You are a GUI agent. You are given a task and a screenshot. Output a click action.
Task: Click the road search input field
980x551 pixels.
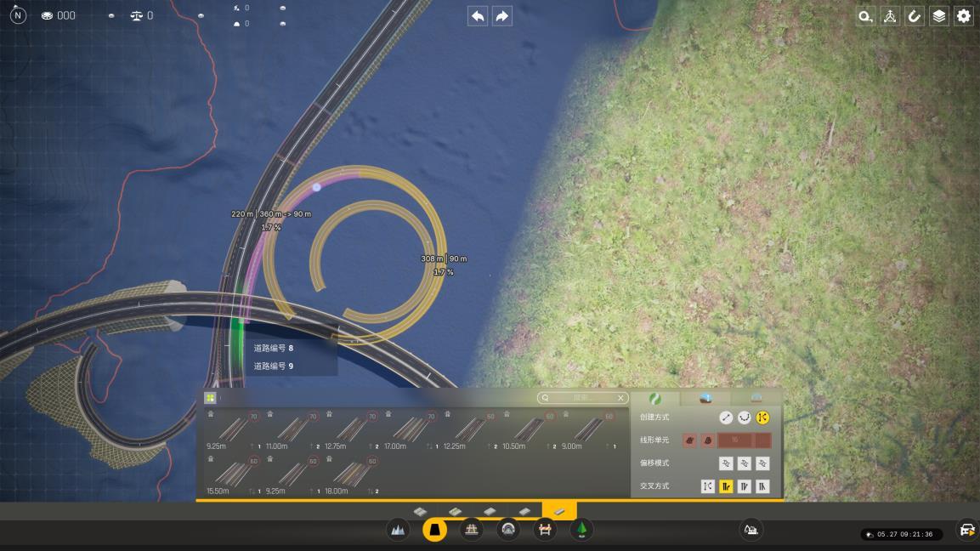click(582, 398)
